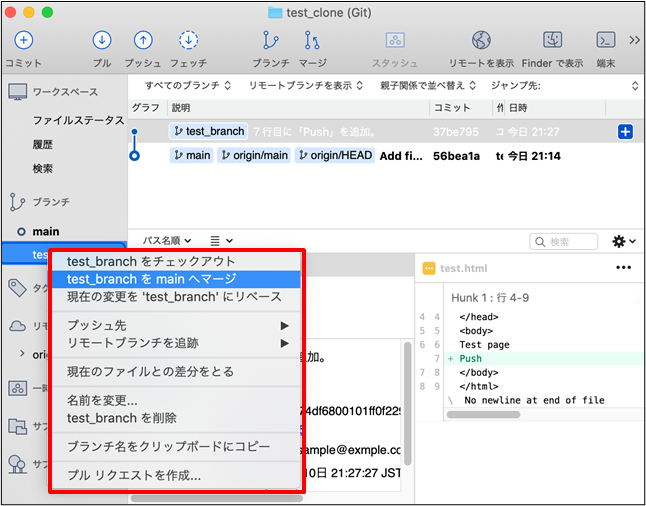Open the 親子関係で並べ替え dropdown

point(428,86)
